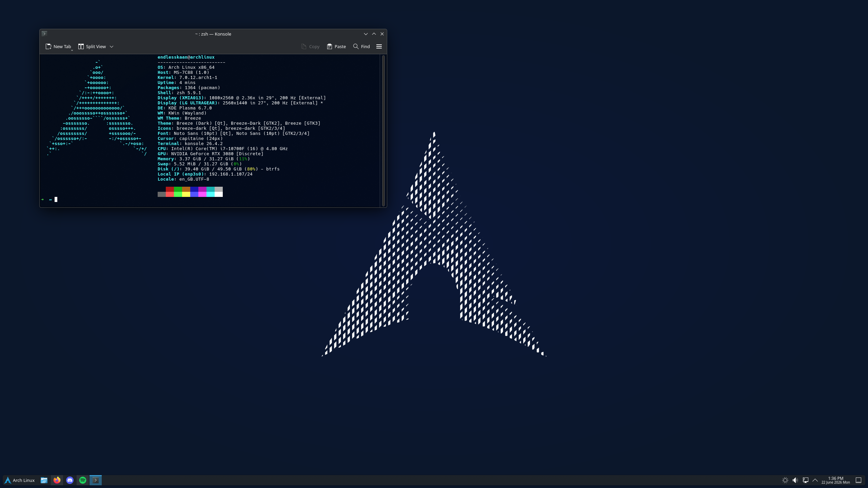The height and width of the screenshot is (488, 868).
Task: Click the 'OS: Arch Linux x86_64' line
Action: [186, 67]
